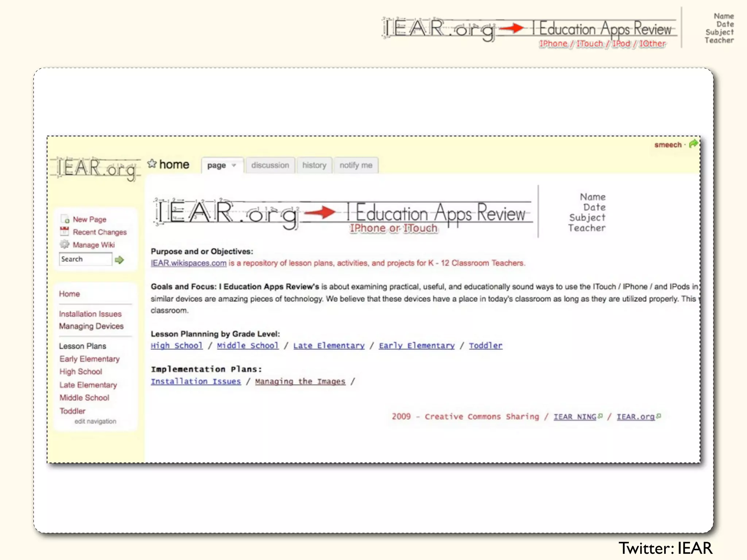
Task: Click the Lesson Plans sidebar heading
Action: (x=82, y=346)
